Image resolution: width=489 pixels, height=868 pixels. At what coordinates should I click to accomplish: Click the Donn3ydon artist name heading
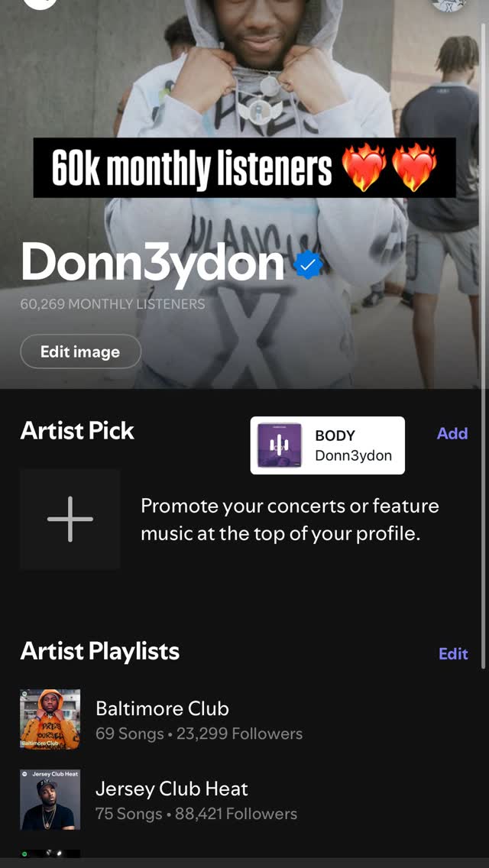[x=153, y=264]
